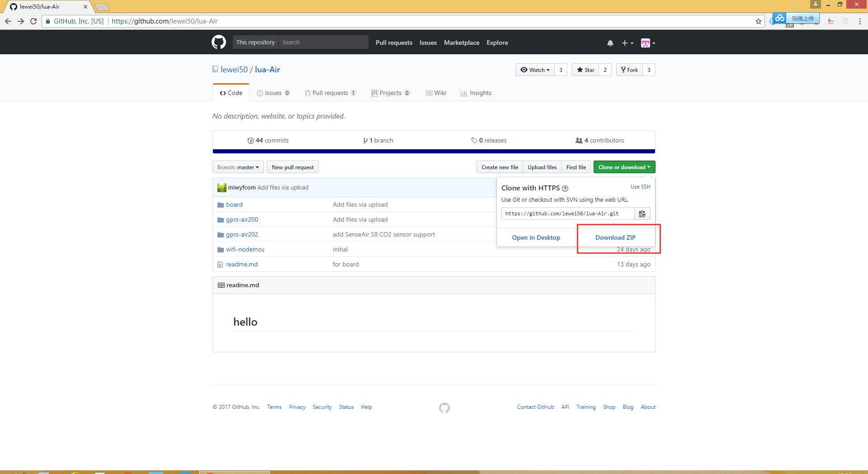Screen dimensions: 868x474
Task: Click the browser address bar URL
Action: (x=165, y=21)
